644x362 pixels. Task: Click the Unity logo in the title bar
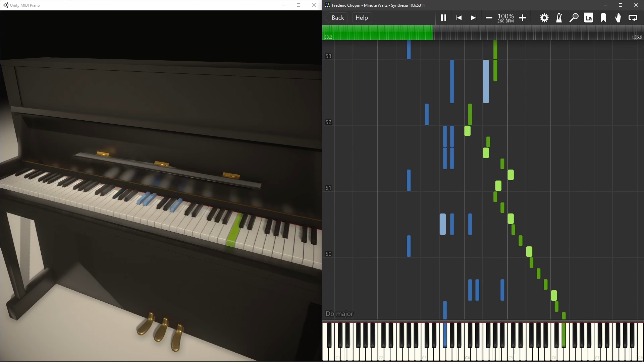click(6, 5)
